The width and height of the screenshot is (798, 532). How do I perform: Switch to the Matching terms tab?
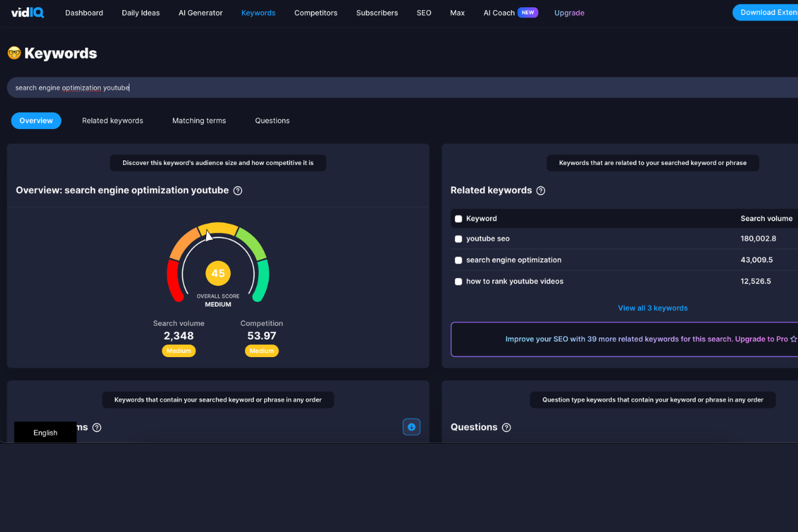(198, 120)
